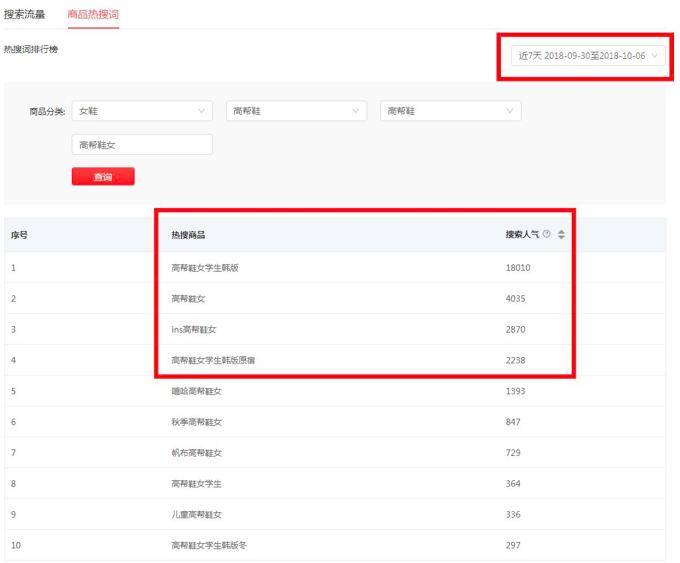Click the help icon beside 搜索人气
This screenshot has width=680, height=563.
pyautogui.click(x=547, y=235)
